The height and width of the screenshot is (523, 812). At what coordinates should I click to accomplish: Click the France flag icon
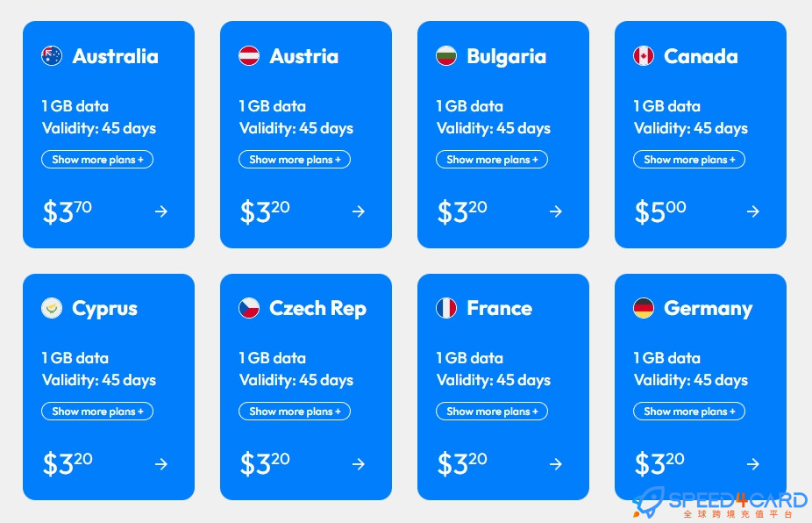pyautogui.click(x=446, y=308)
